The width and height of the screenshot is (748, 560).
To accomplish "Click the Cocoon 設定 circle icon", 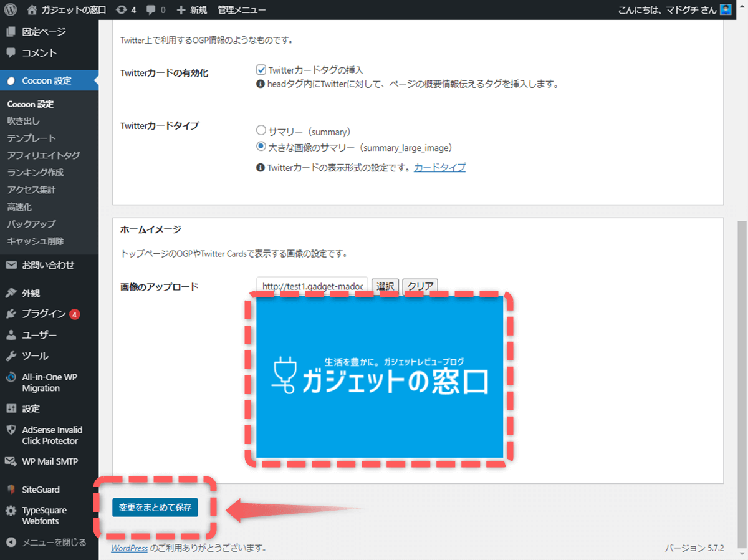I will click(11, 81).
